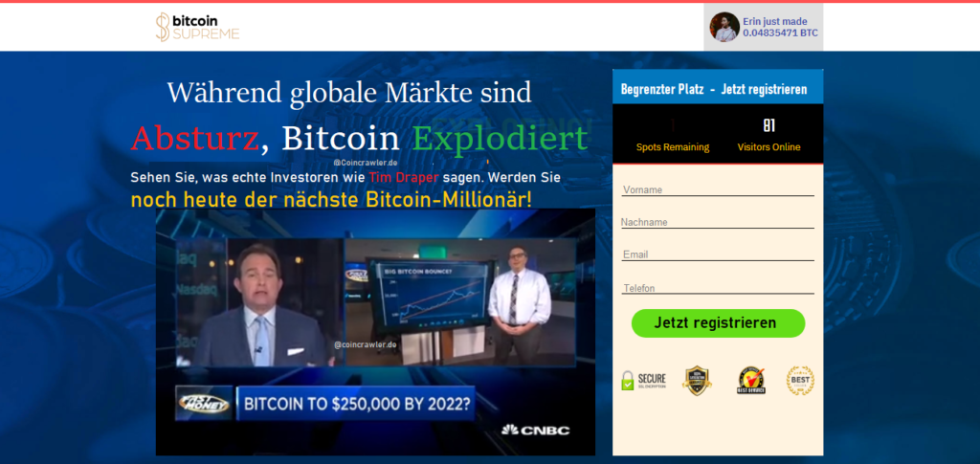
Task: Select the Email input field
Action: point(718,254)
